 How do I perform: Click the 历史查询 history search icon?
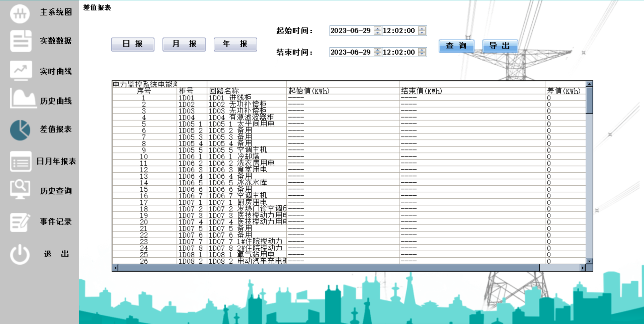20,190
